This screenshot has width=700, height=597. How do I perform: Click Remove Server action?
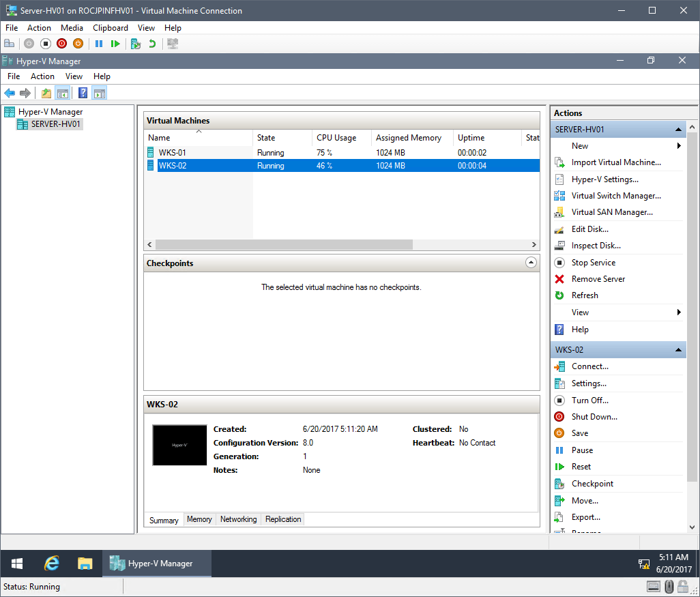click(598, 278)
